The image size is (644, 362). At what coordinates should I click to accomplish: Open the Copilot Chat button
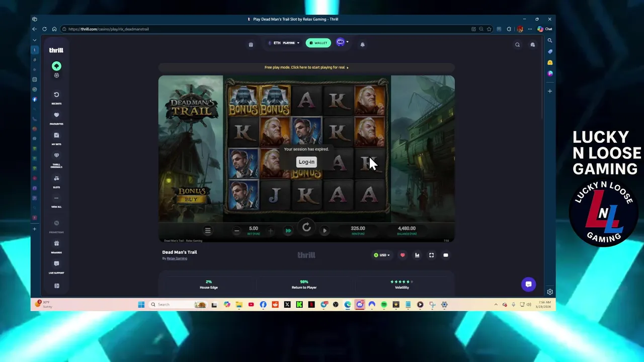click(x=545, y=29)
